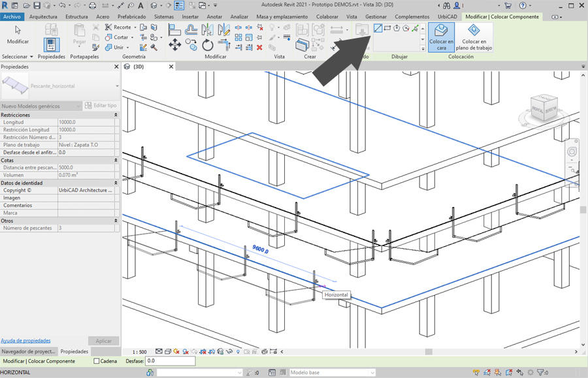
Task: Open the Ayuda de propiedades link
Action: (x=25, y=340)
